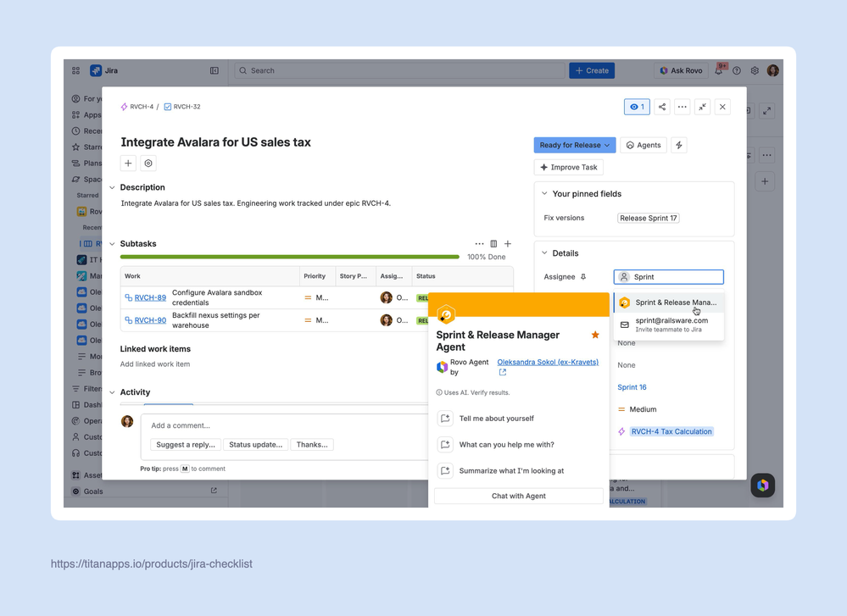This screenshot has width=847, height=616.
Task: Click Add linked work item
Action: (x=155, y=364)
